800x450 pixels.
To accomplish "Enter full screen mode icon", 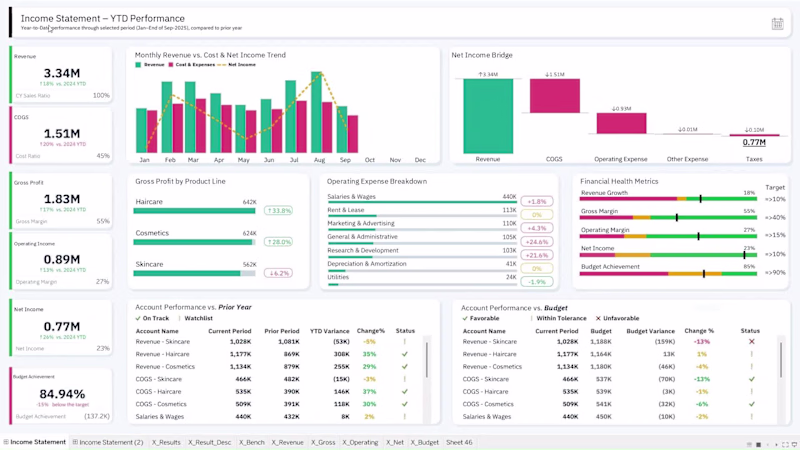I will tap(785, 444).
